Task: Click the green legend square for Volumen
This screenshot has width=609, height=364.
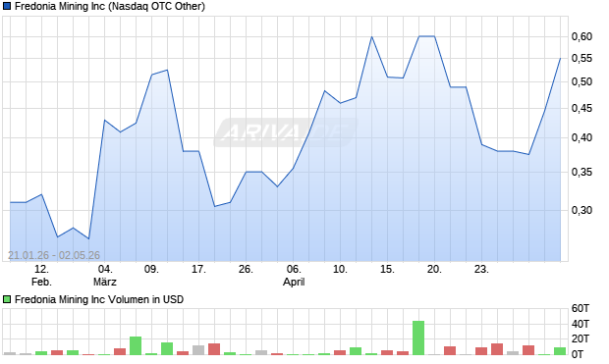Action: (x=7, y=299)
